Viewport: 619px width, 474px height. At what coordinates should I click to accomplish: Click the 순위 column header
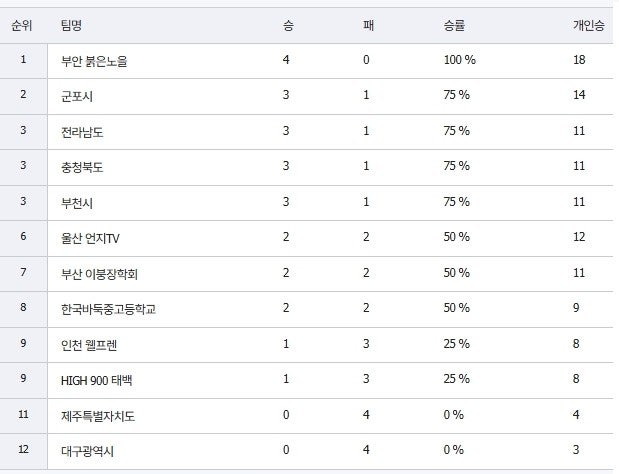(x=22, y=25)
